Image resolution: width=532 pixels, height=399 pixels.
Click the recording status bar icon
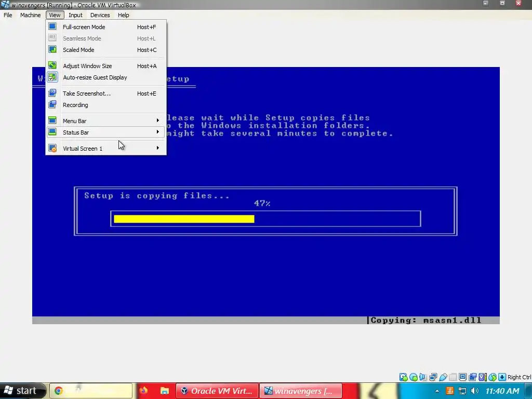pyautogui.click(x=472, y=377)
